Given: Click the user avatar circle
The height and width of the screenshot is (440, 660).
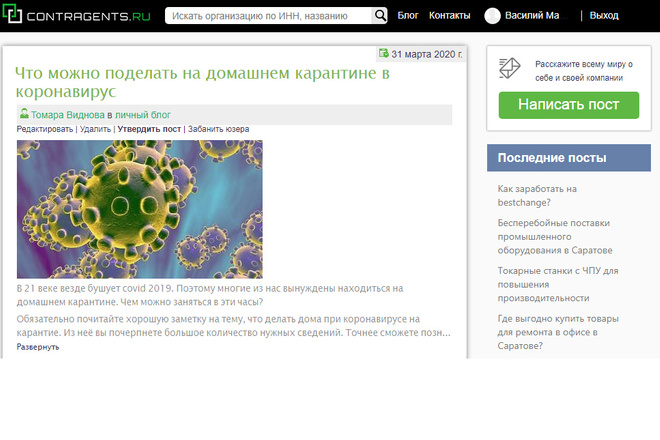Looking at the screenshot, I should pyautogui.click(x=492, y=16).
